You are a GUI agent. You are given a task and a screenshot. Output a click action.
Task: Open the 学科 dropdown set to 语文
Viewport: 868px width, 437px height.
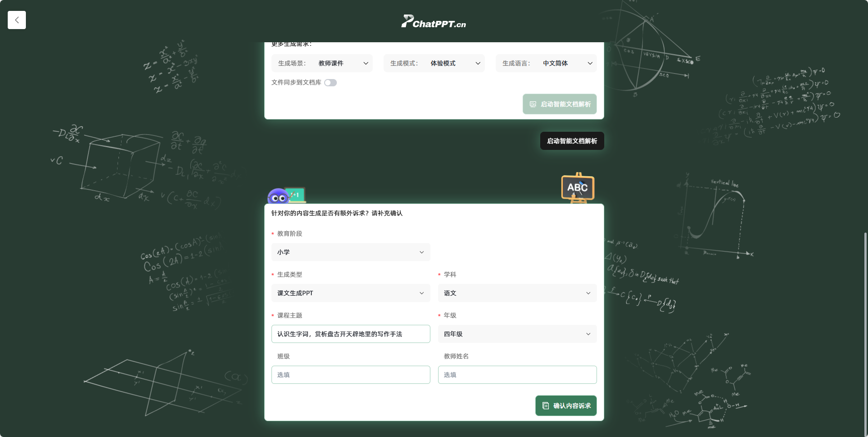517,293
